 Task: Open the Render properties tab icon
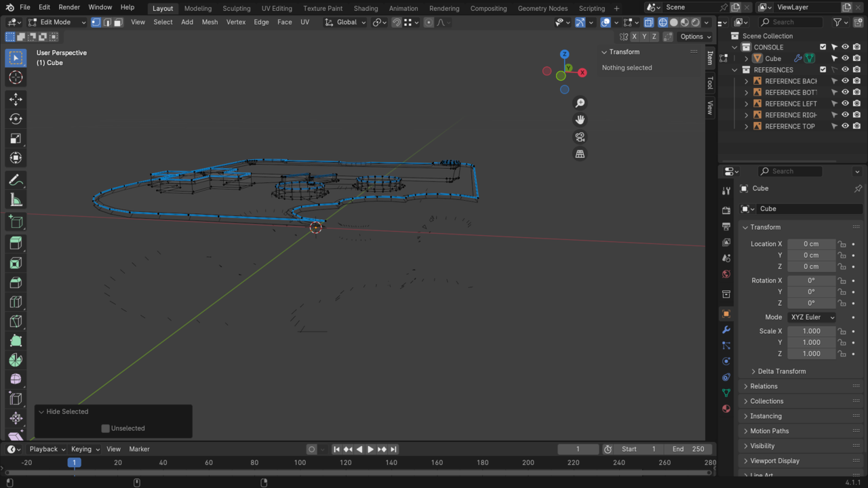726,211
